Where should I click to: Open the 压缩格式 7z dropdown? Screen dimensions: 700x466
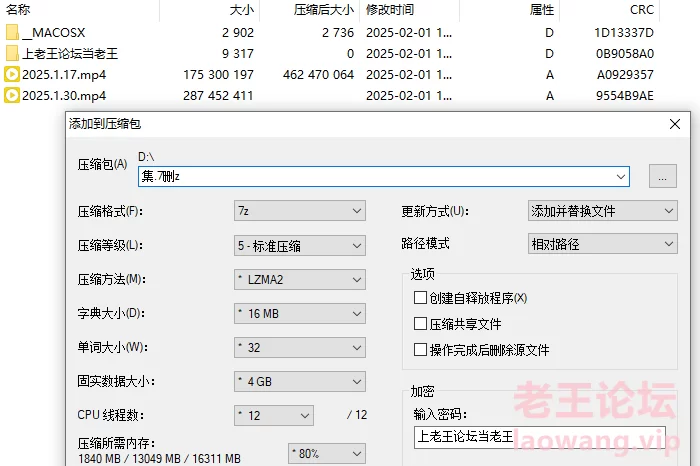pos(300,211)
